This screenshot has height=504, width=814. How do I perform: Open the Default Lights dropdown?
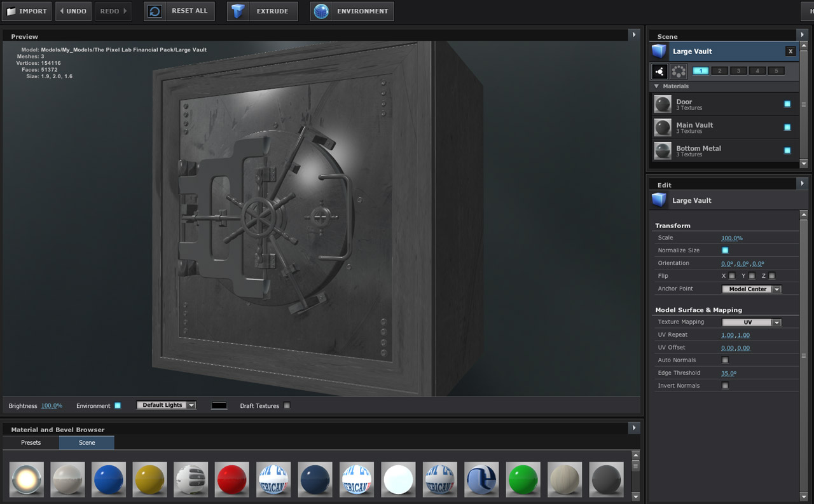[166, 405]
